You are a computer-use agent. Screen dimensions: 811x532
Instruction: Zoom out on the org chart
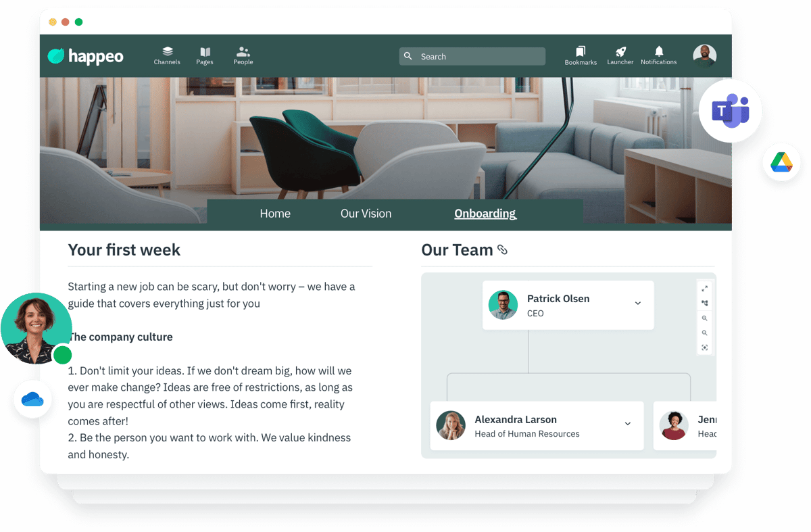coord(704,333)
